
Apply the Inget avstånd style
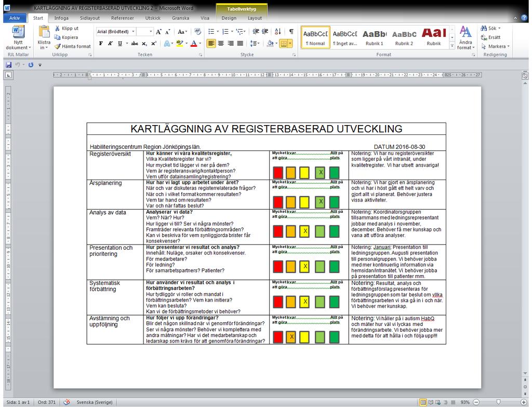point(345,37)
